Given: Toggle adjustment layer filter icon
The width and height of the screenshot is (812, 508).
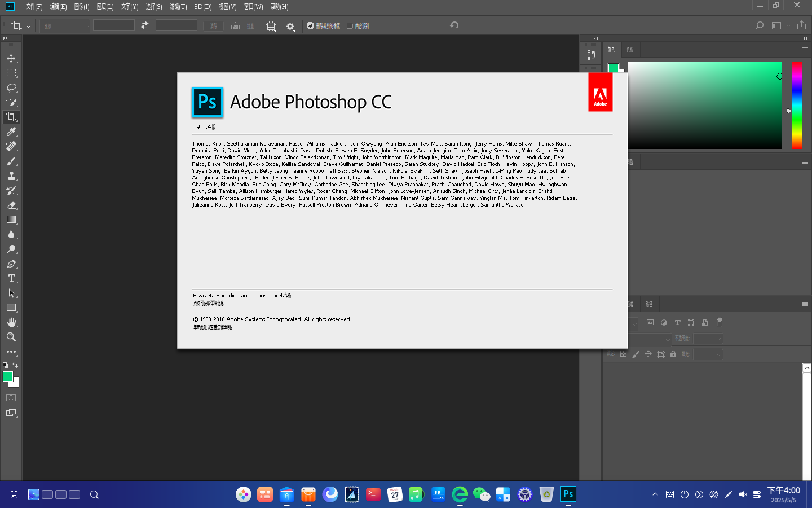Looking at the screenshot, I should 664,322.
